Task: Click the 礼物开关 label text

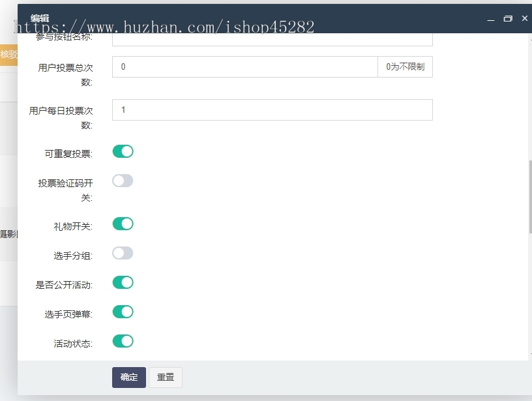Action: pyautogui.click(x=73, y=226)
